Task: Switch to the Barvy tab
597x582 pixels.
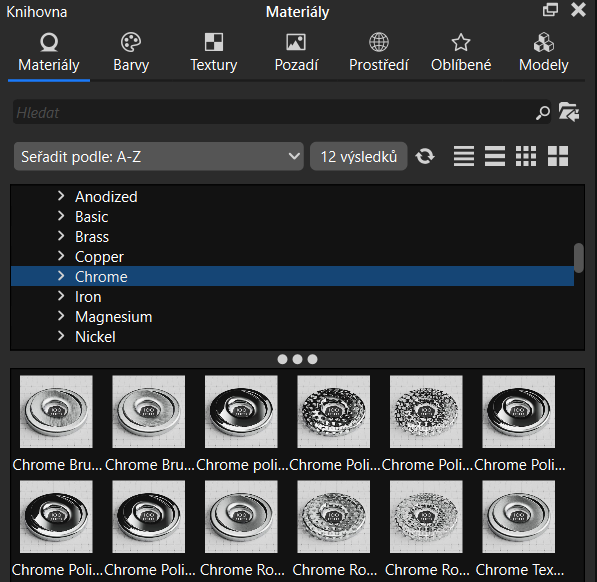Action: pyautogui.click(x=131, y=53)
